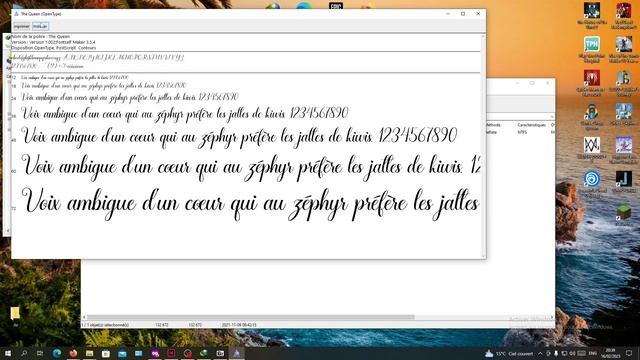Launch Firefox from taskbar

(73, 353)
